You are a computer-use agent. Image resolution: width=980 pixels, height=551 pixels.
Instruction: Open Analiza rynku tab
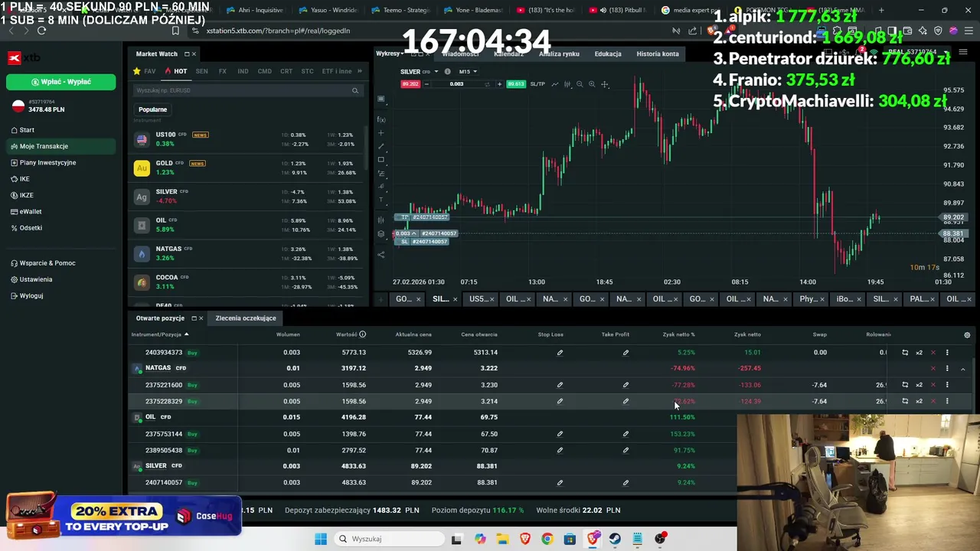tap(559, 54)
